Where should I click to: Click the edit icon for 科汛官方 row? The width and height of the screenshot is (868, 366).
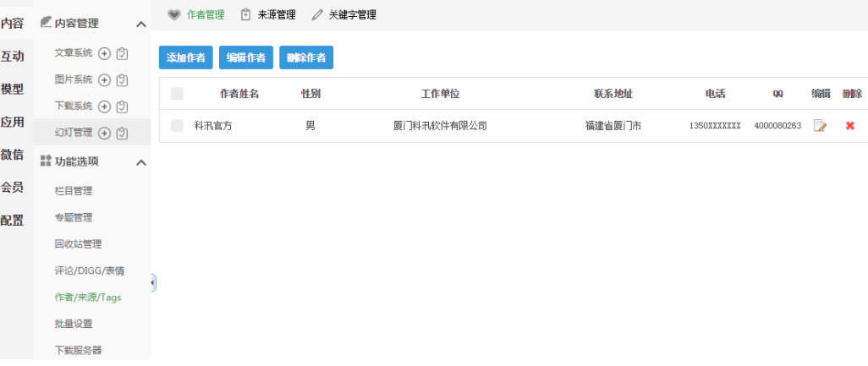click(820, 126)
